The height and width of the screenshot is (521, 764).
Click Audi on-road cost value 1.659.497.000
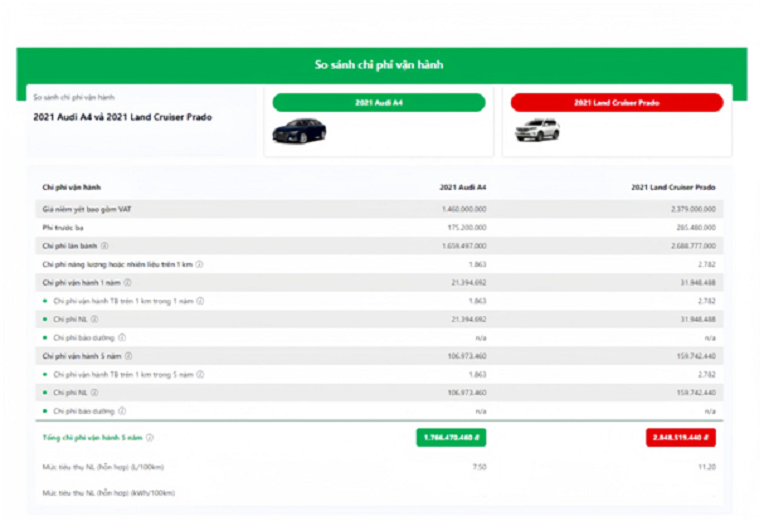click(x=464, y=246)
